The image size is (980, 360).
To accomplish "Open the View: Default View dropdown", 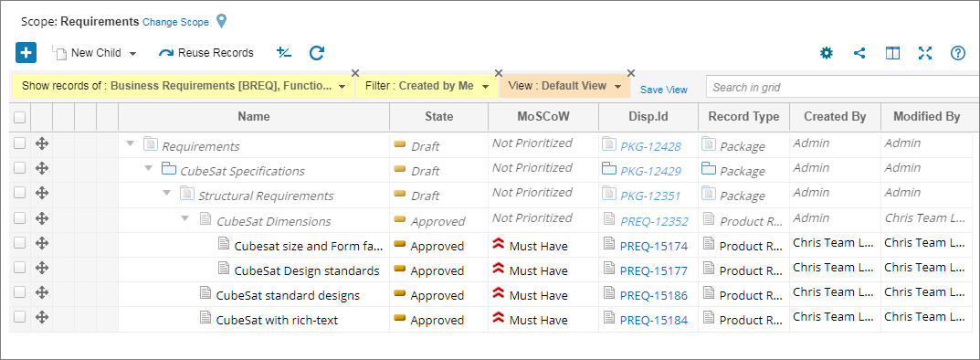I will pyautogui.click(x=564, y=86).
